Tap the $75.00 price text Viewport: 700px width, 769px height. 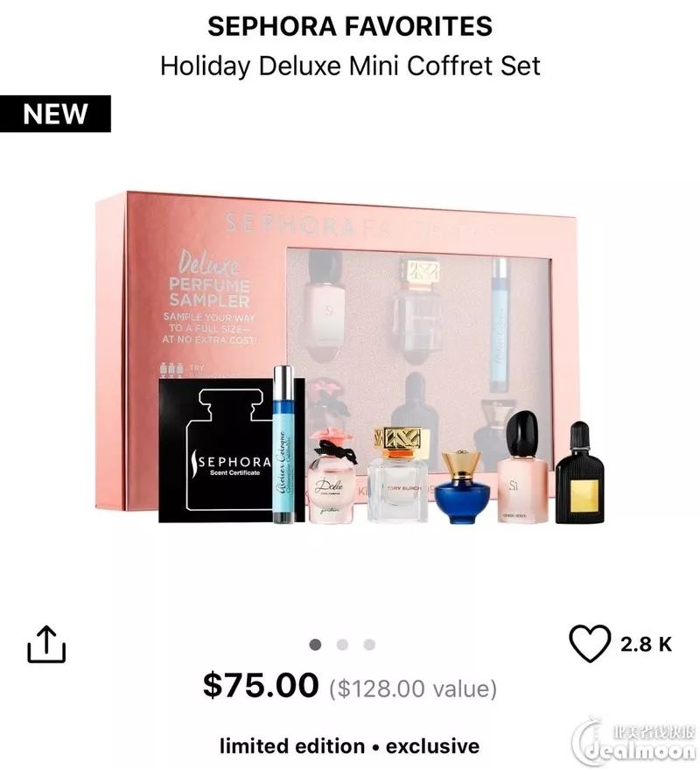tap(261, 685)
